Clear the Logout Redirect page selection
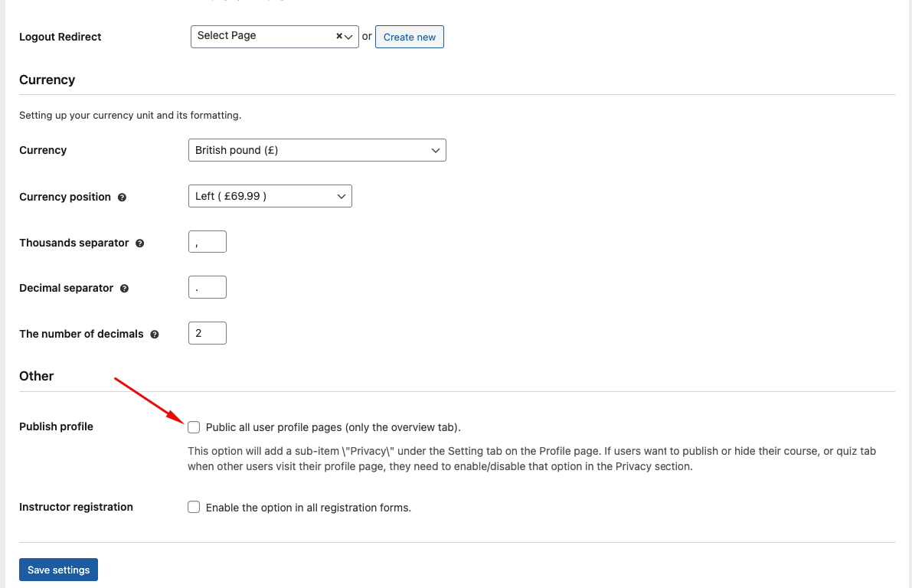 tap(339, 36)
